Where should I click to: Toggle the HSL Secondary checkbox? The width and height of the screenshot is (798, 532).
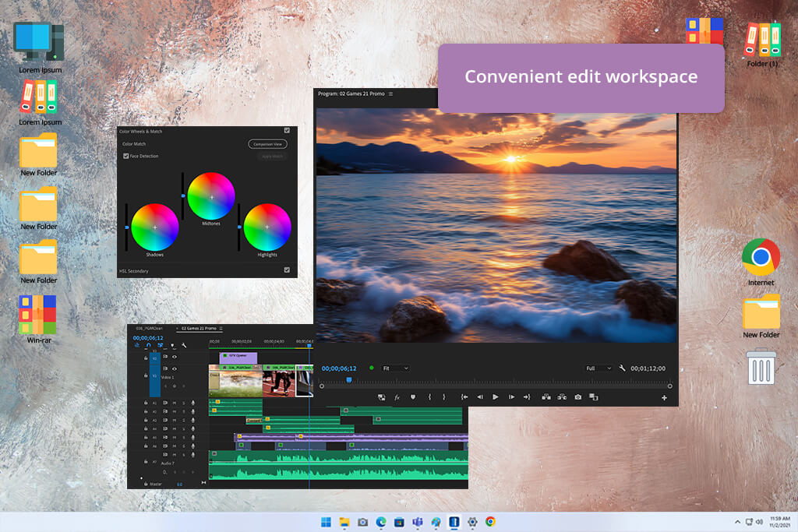coord(287,270)
